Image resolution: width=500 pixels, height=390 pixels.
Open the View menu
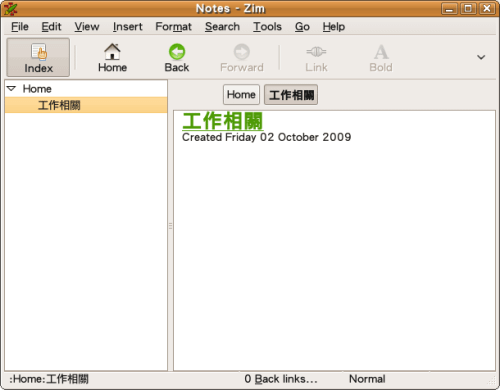click(87, 27)
